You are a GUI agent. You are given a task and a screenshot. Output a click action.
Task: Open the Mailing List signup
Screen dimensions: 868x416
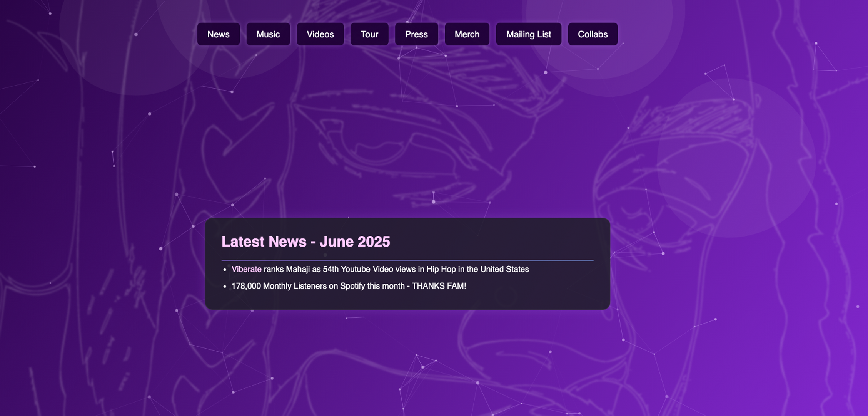[x=529, y=34]
